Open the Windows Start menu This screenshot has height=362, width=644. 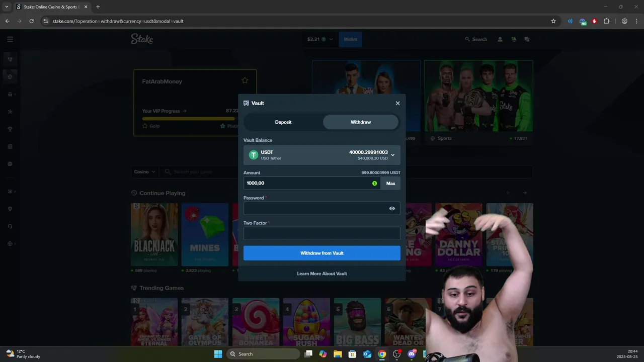tap(218, 354)
